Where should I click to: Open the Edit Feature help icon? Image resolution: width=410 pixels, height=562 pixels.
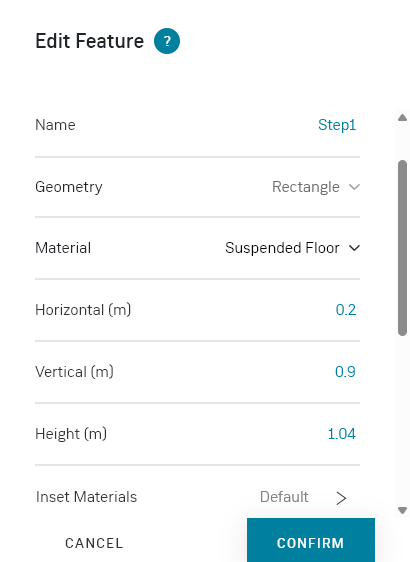point(167,41)
